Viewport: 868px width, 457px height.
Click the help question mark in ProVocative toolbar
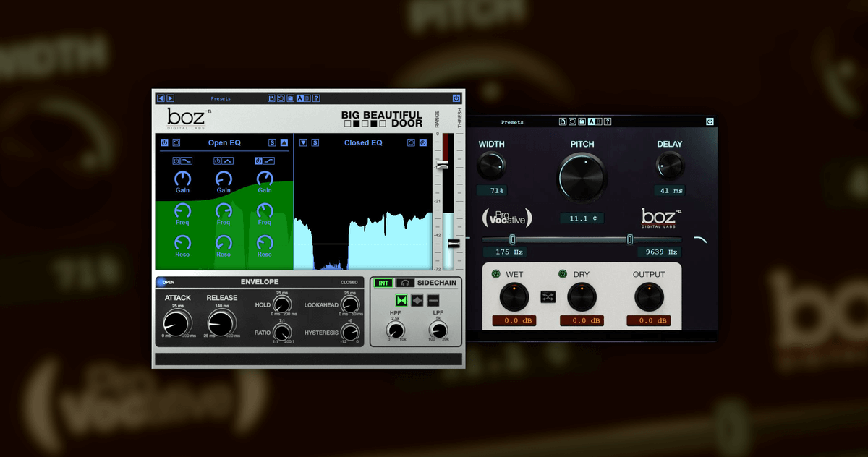pos(608,121)
